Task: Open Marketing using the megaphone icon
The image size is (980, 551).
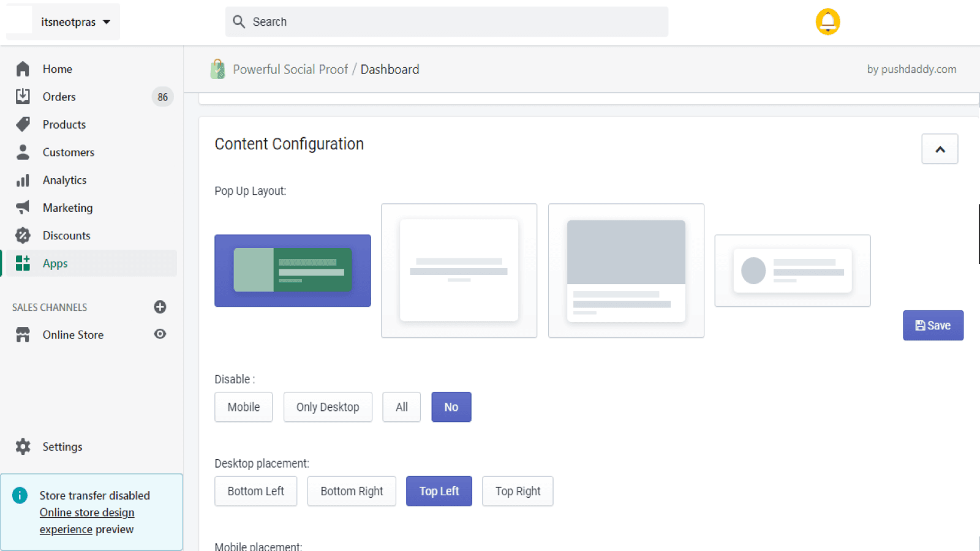Action: (x=23, y=208)
